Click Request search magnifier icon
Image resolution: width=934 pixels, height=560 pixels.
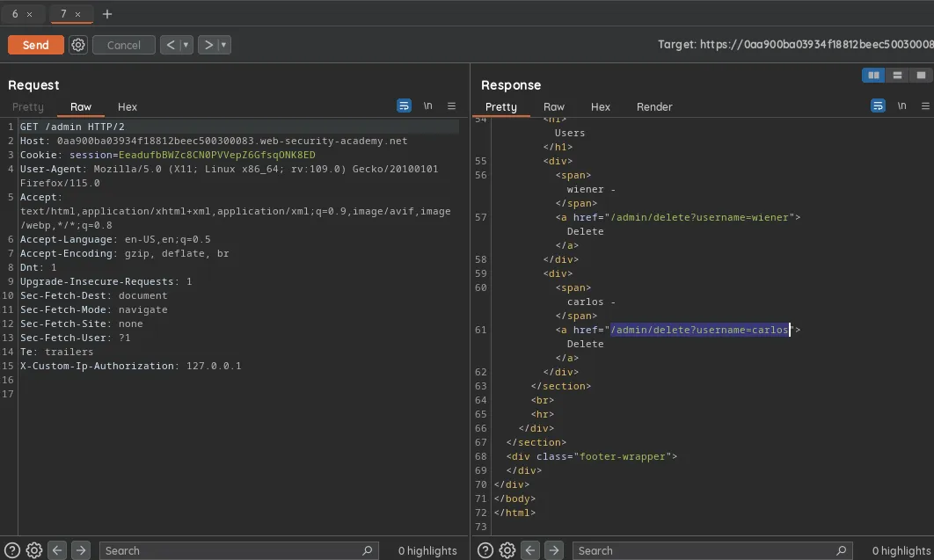point(368,550)
